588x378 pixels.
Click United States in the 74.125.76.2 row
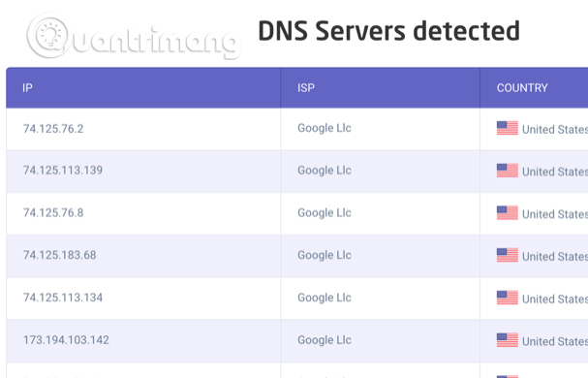click(x=555, y=130)
